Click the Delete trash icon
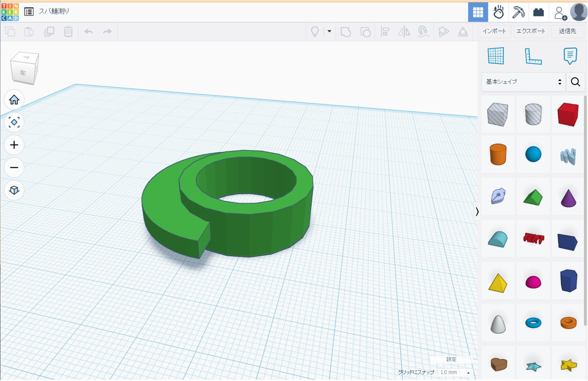588x381 pixels. pyautogui.click(x=68, y=31)
